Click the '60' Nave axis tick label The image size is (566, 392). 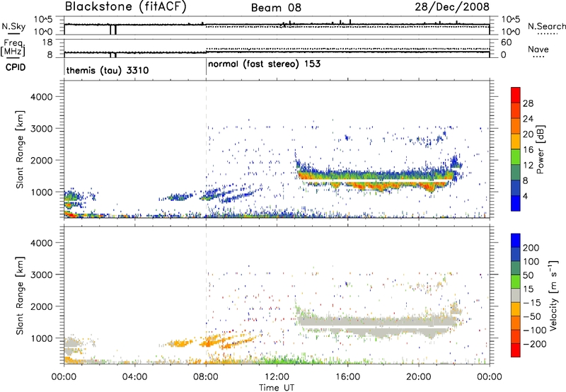(507, 42)
